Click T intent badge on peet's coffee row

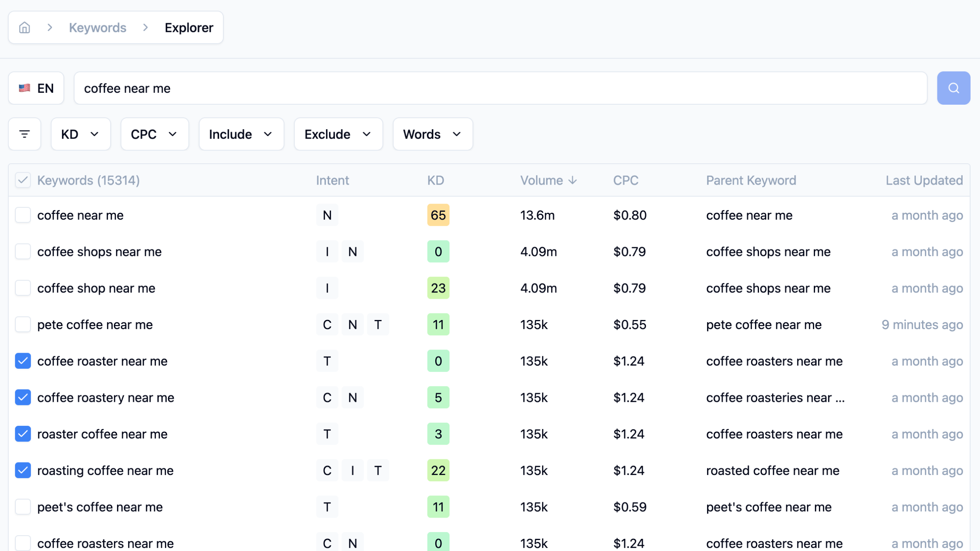click(327, 507)
